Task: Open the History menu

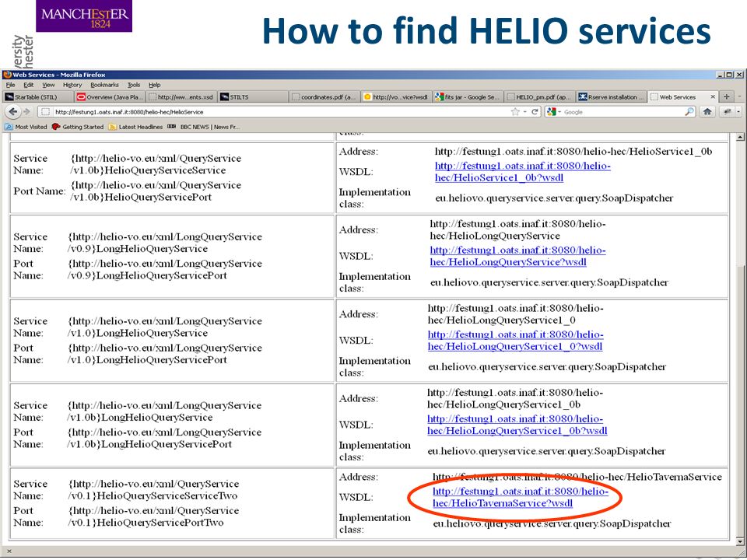Action: (x=72, y=85)
